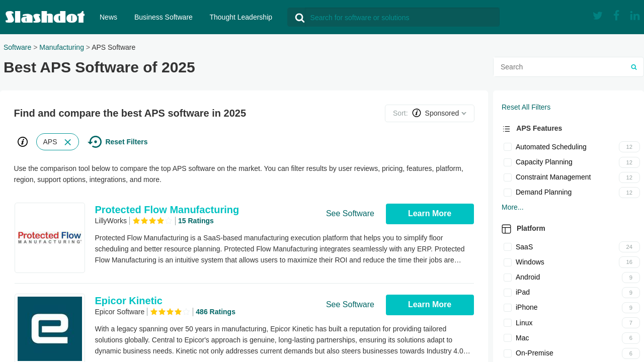Expand More APS Features options
Image resolution: width=644 pixels, height=362 pixels.
coord(512,207)
